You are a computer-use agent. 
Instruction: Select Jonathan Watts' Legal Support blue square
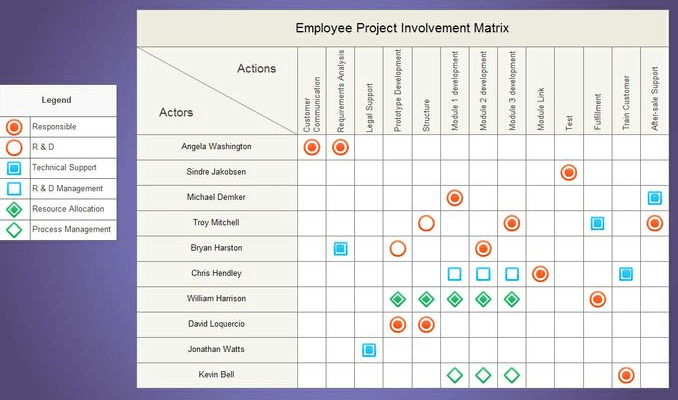pos(369,350)
